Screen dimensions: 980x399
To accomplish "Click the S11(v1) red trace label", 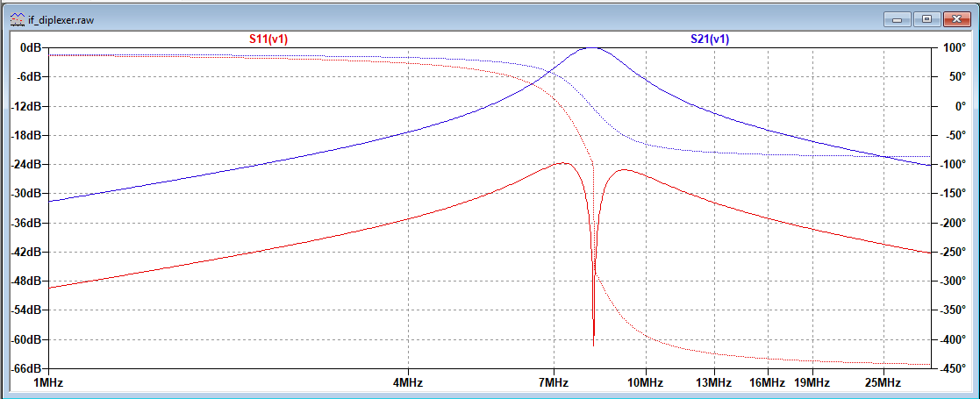I will click(x=268, y=39).
